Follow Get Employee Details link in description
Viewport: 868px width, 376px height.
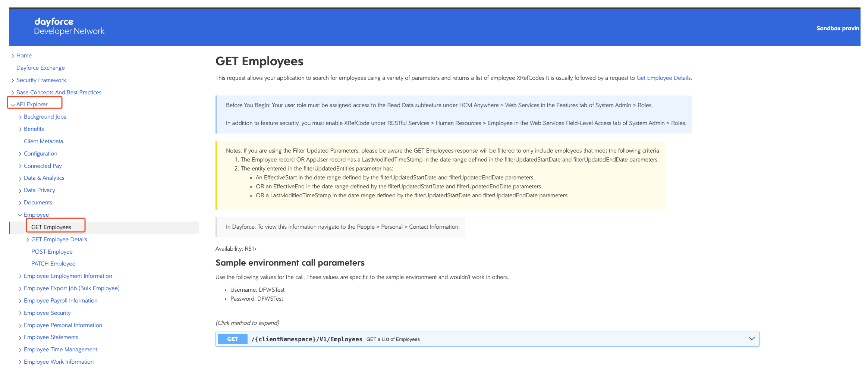click(x=663, y=78)
